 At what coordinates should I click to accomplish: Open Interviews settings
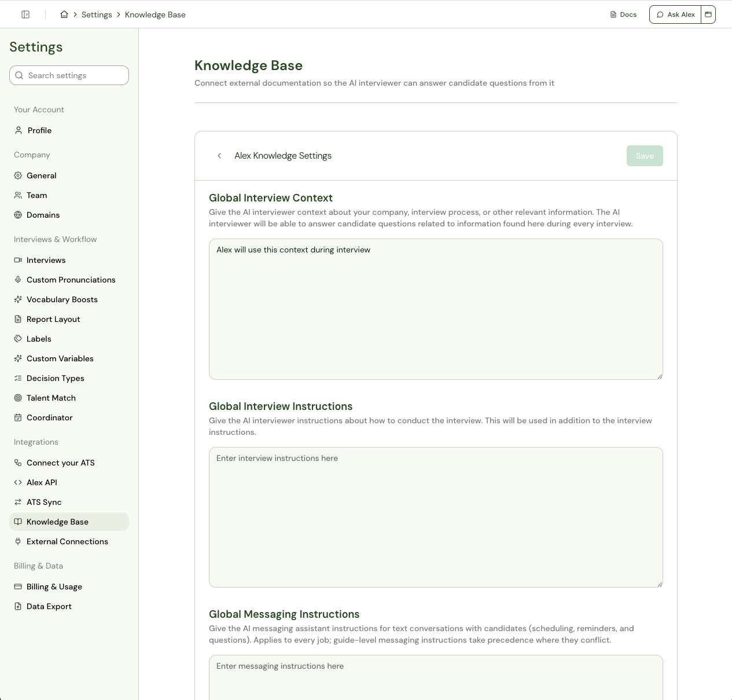[69, 260]
